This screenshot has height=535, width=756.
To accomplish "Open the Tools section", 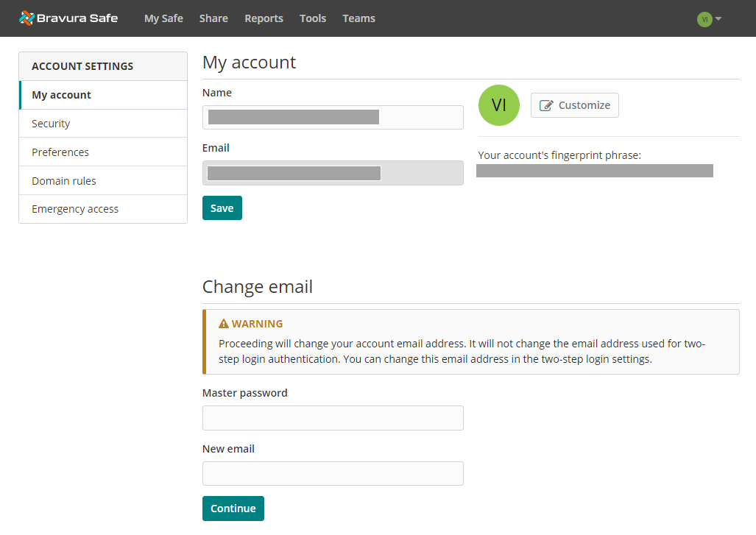I will tap(312, 18).
